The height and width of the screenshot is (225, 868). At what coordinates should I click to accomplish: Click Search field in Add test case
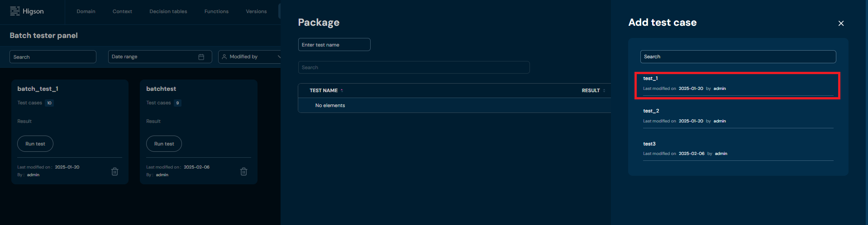[738, 56]
